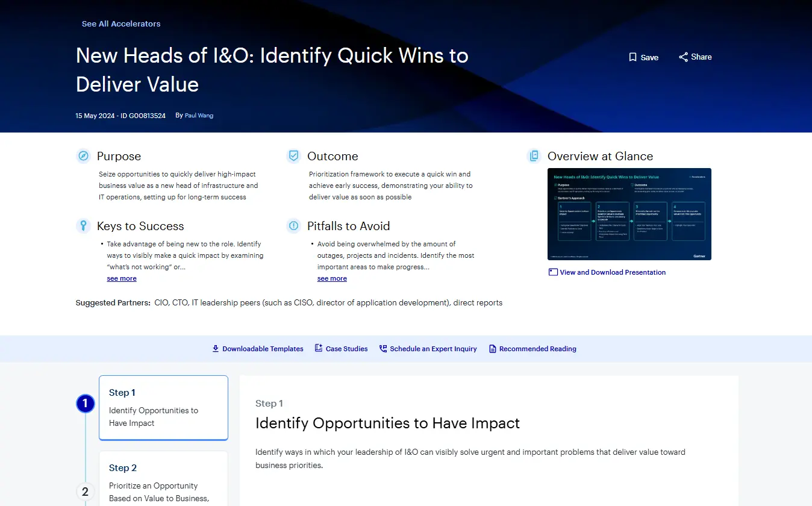This screenshot has width=812, height=506.
Task: Click the Share icon
Action: coord(683,57)
